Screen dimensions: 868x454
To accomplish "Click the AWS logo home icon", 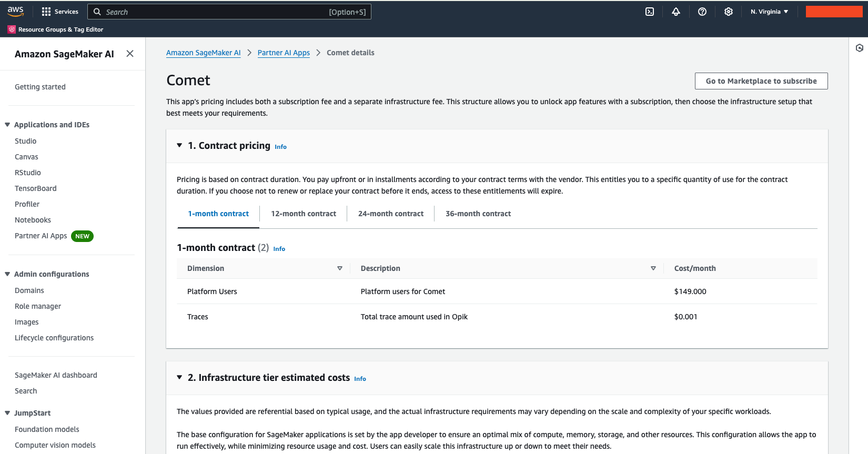I will click(15, 12).
